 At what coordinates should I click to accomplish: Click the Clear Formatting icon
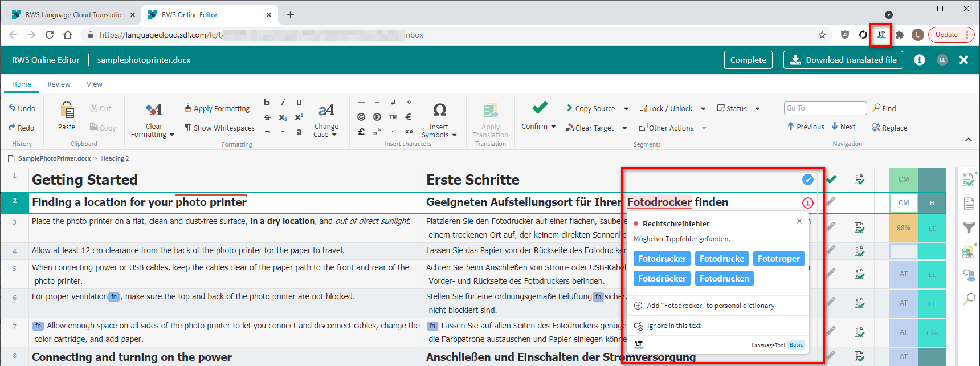pos(154,109)
